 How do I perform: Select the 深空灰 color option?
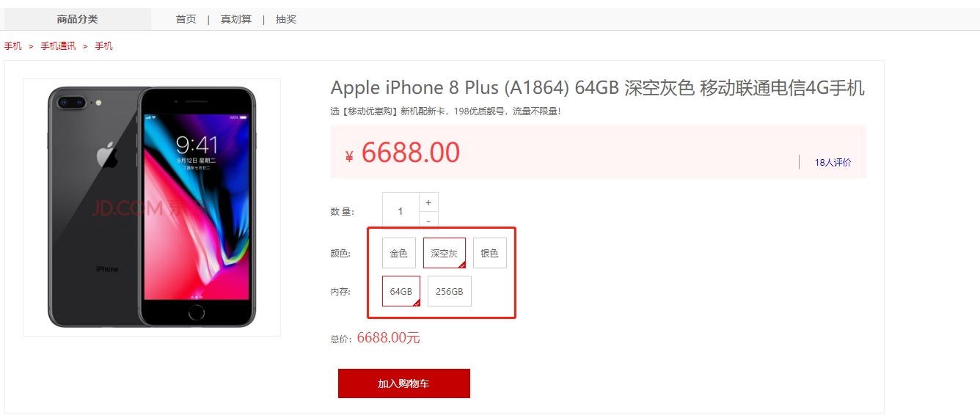tap(445, 253)
